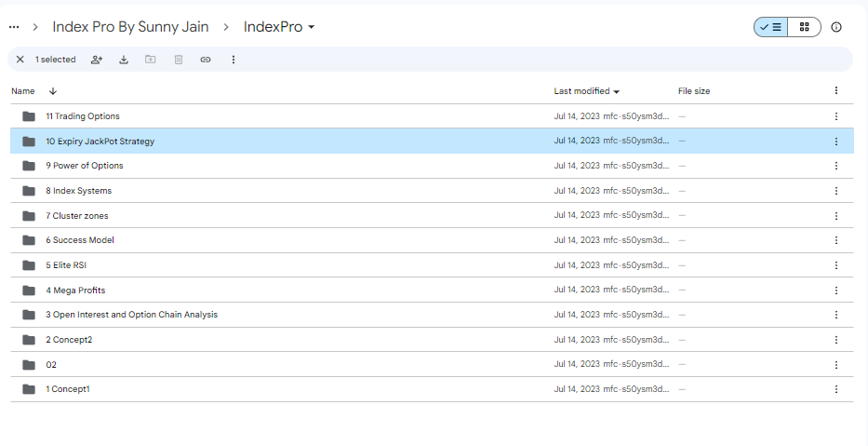
Task: Click the Copy link icon
Action: pos(206,60)
